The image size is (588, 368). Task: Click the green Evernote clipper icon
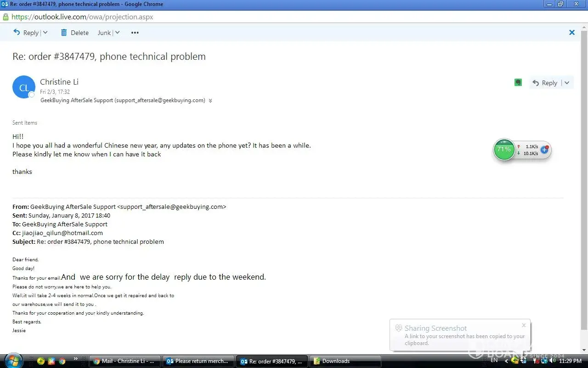click(x=518, y=82)
